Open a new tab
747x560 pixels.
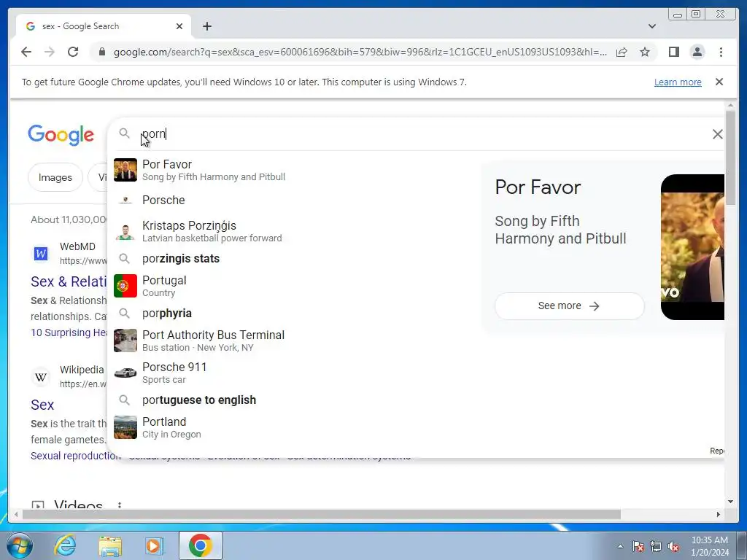pos(206,26)
